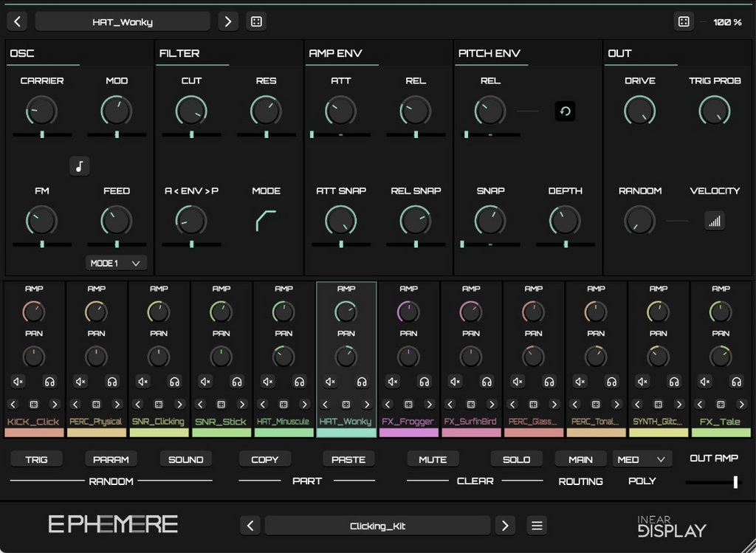Select the PERC_Physical part tab
This screenshot has height=553, width=756.
97,426
